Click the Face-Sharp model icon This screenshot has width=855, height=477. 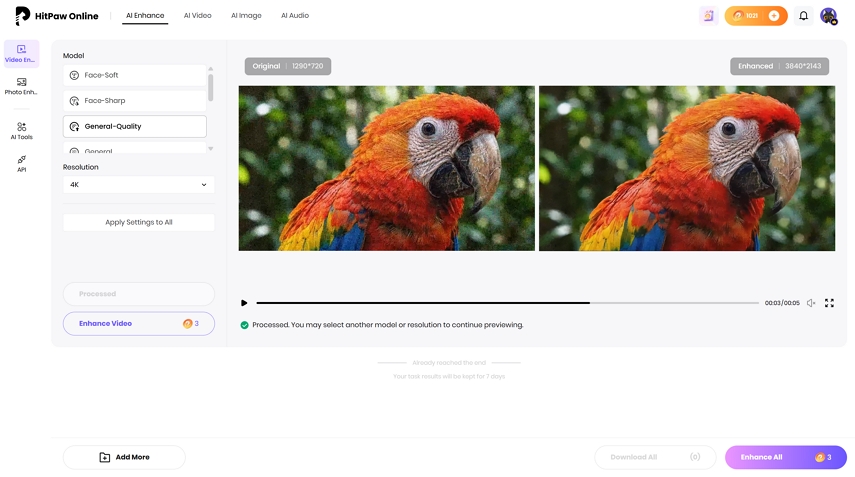[75, 101]
